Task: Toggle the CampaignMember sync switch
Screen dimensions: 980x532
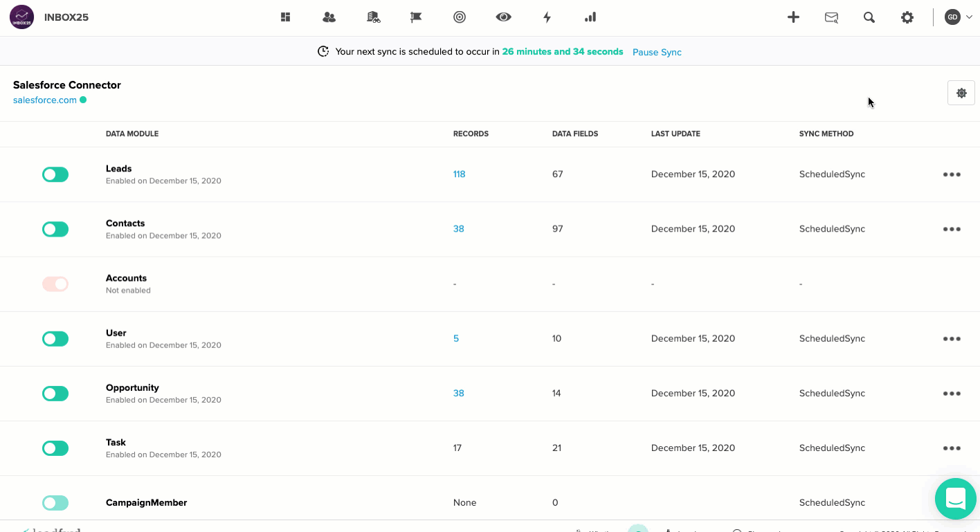Action: coord(55,503)
